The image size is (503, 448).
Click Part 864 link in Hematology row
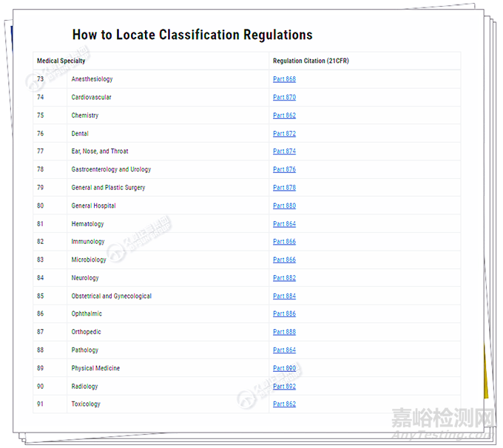tap(284, 224)
